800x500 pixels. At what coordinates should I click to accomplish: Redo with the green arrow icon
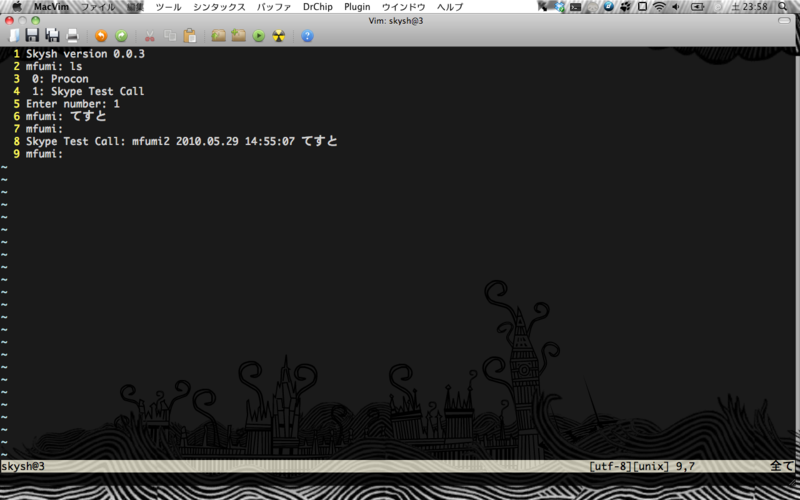pyautogui.click(x=121, y=36)
